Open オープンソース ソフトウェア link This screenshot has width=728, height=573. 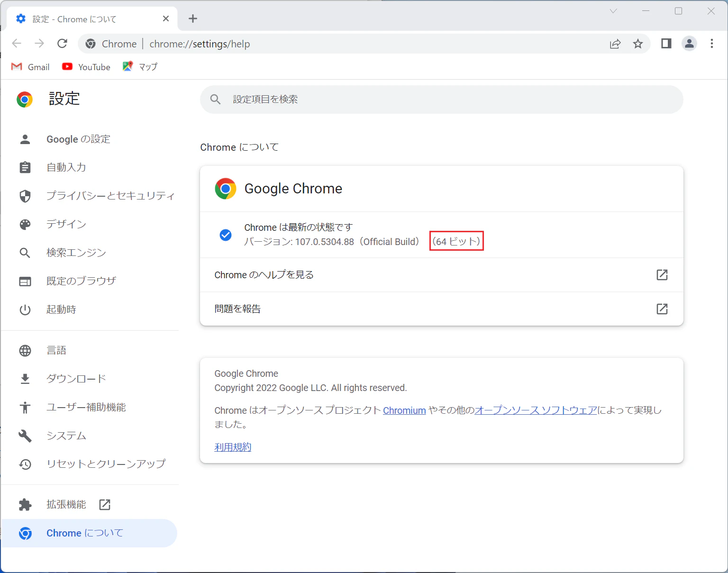click(536, 410)
